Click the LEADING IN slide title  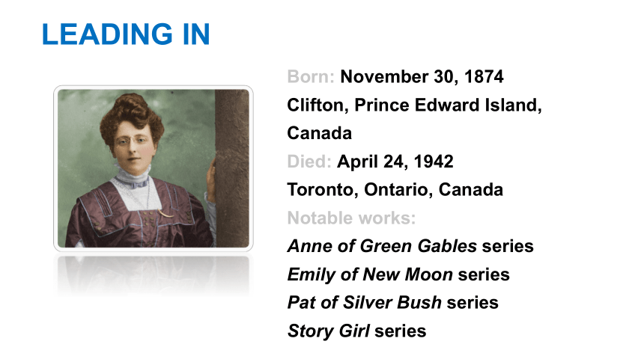pos(126,34)
